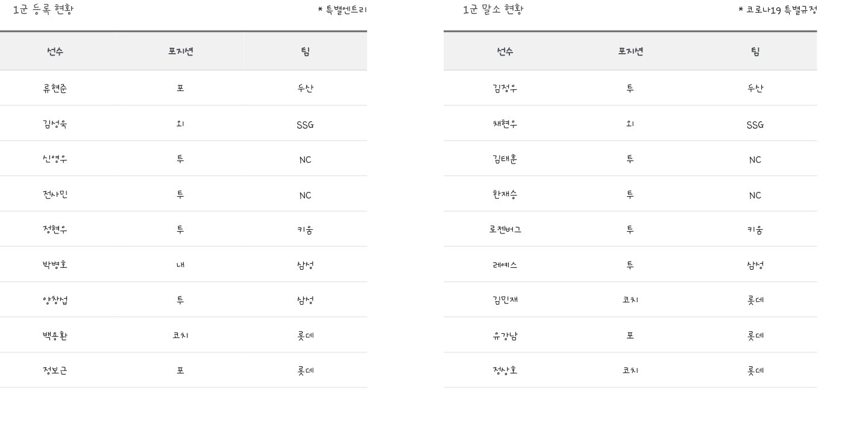Screen dimensions: 868x426
Task: Select 유강남 in the deregistration table
Action: pos(505,335)
